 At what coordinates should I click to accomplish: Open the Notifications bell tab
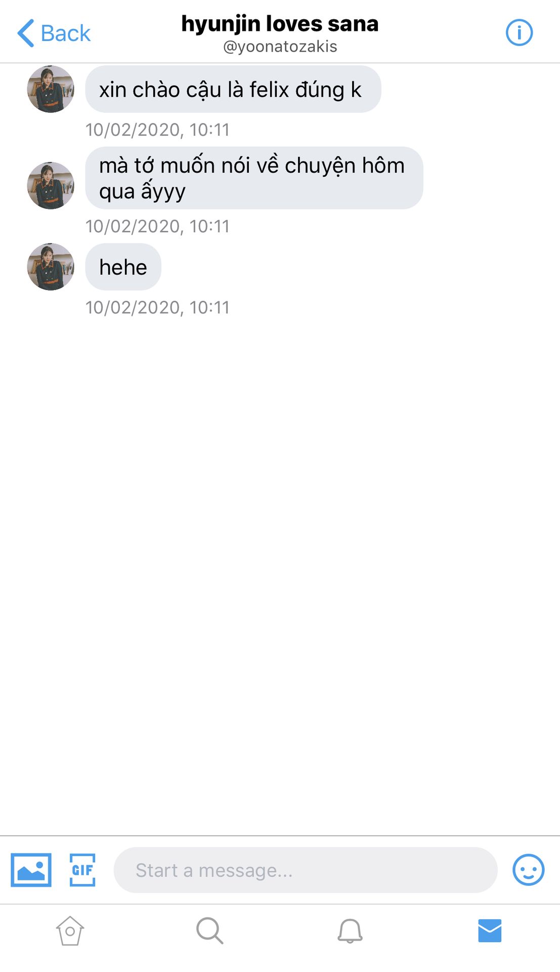350,930
